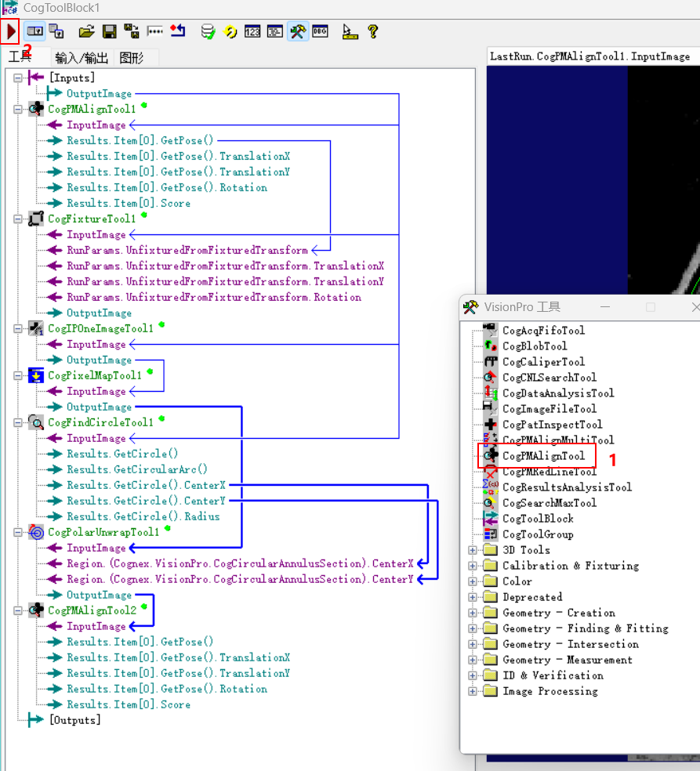Select CogAcqFifoTool in VisionPro tools list
The image size is (700, 771).
pyautogui.click(x=543, y=331)
